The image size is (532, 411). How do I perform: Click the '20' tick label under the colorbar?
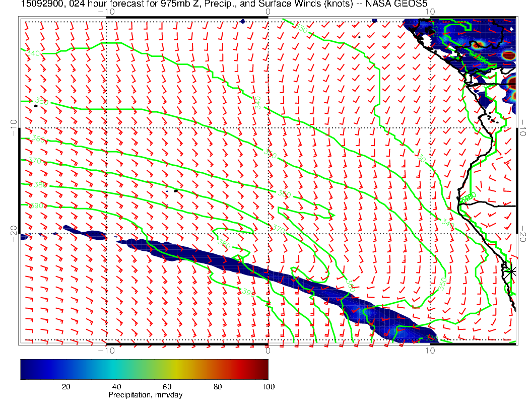(65, 386)
